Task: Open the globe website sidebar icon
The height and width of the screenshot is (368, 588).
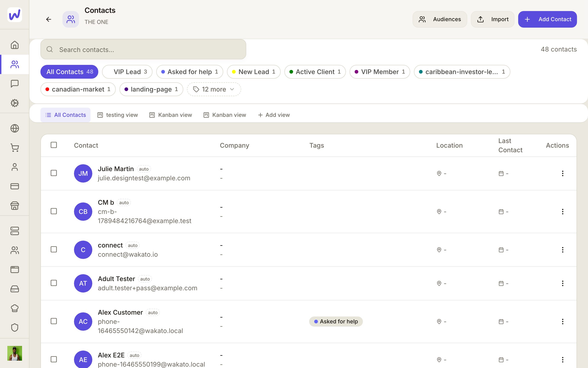Action: coord(14,128)
